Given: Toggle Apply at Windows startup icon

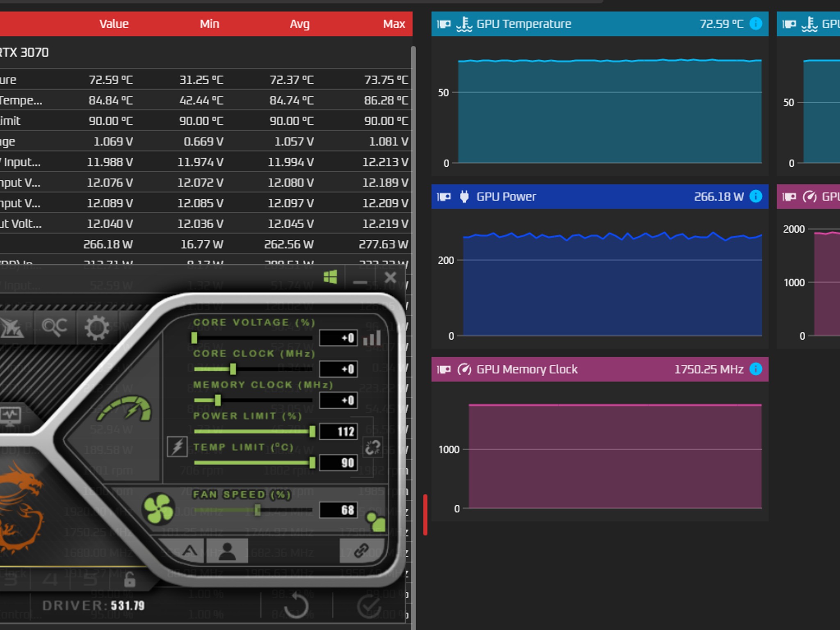Looking at the screenshot, I should (331, 277).
